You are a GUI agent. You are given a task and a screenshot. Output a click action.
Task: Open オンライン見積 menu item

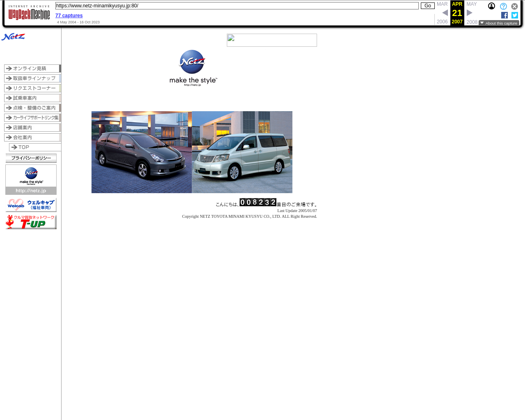point(32,68)
